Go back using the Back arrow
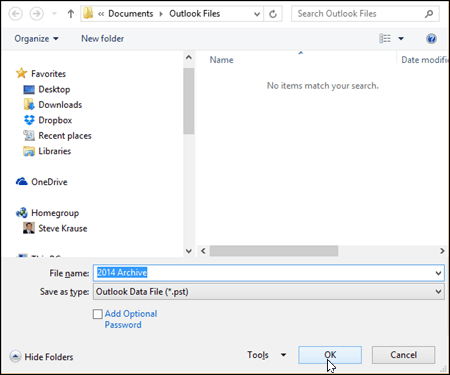Viewport: 450px width, 375px height. click(x=15, y=14)
